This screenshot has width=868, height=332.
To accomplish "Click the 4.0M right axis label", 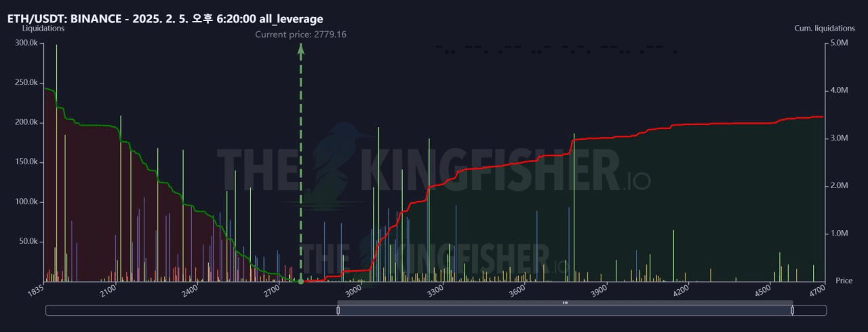I will click(840, 90).
